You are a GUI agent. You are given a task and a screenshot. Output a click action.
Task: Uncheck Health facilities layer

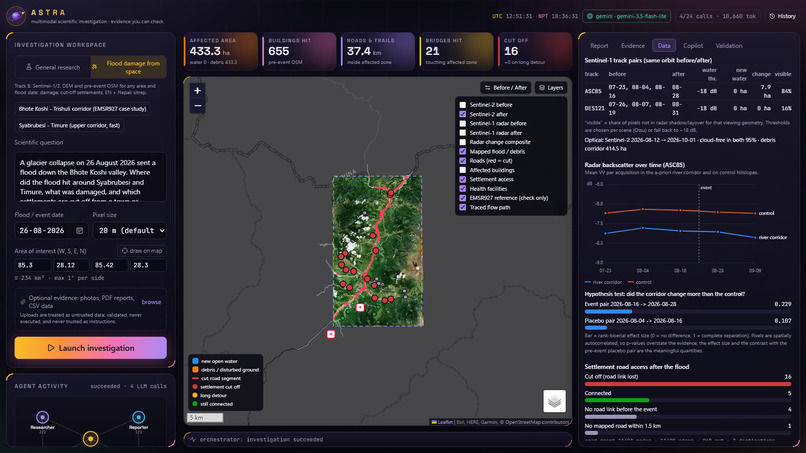click(463, 189)
